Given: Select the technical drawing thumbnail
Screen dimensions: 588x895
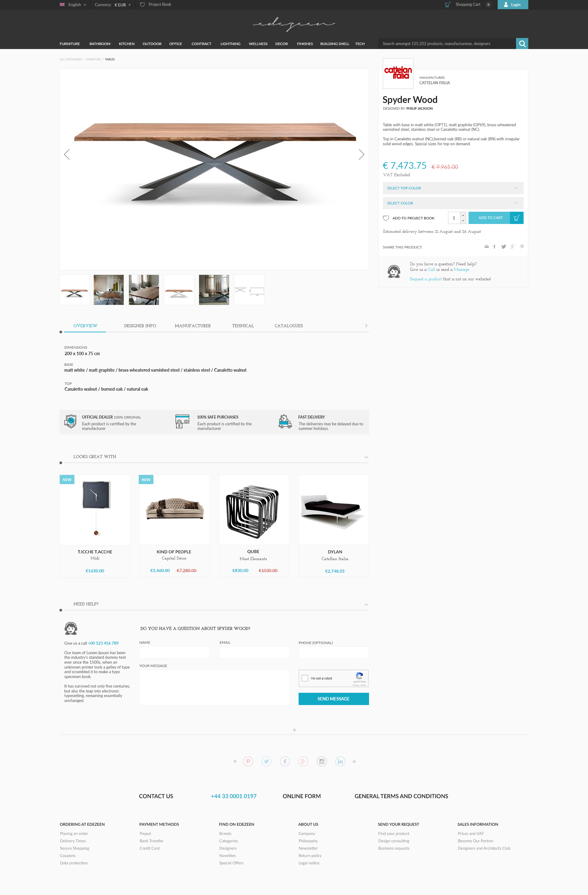Looking at the screenshot, I should 249,290.
